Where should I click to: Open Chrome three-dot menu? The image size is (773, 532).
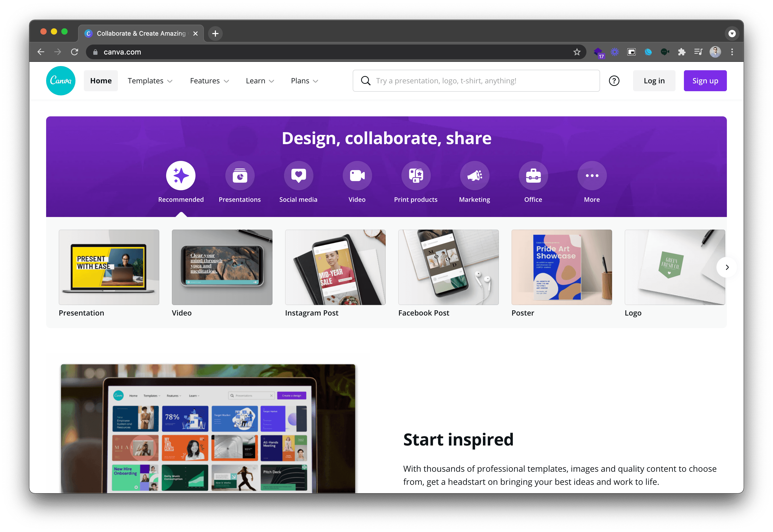[x=732, y=52]
